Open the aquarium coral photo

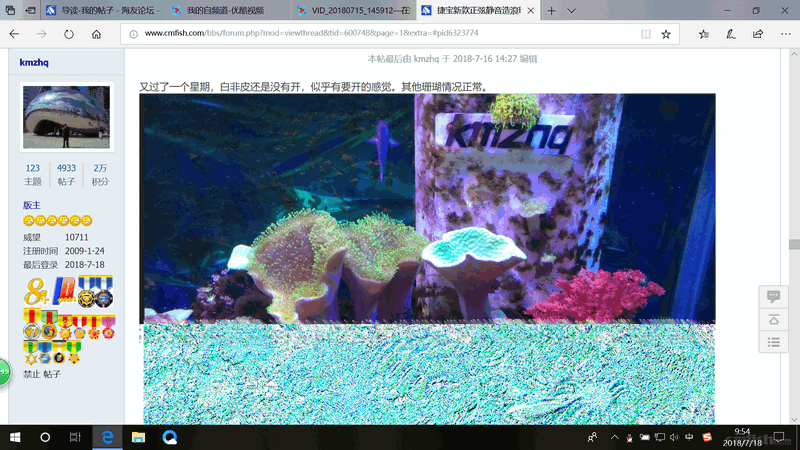click(x=428, y=259)
